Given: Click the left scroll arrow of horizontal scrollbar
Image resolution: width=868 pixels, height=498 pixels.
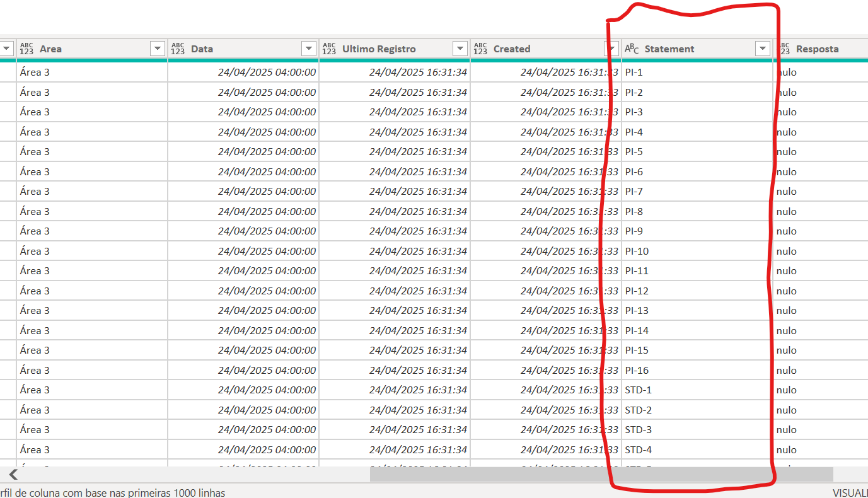Looking at the screenshot, I should tap(13, 475).
